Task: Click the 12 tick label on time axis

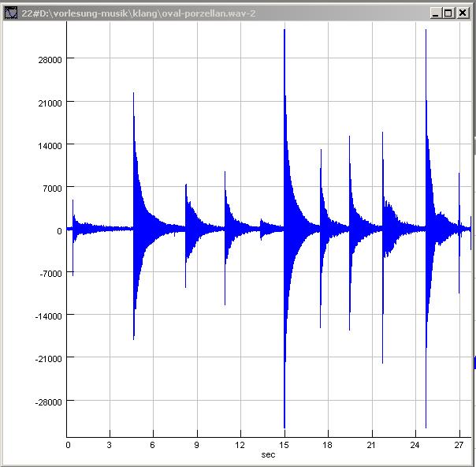Action: [x=240, y=446]
